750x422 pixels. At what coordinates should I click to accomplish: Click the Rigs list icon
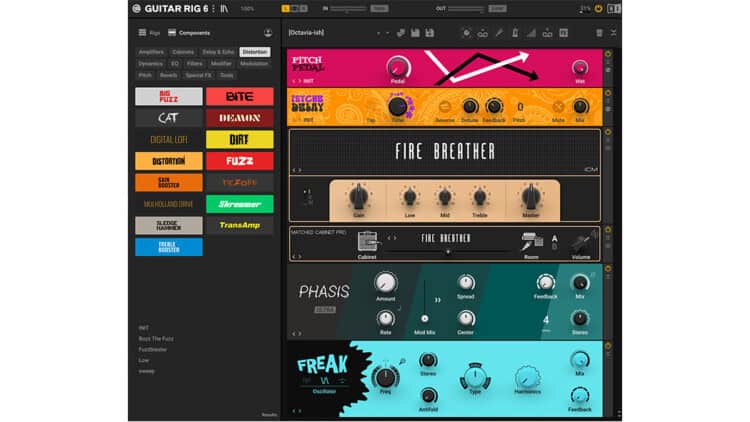click(142, 33)
